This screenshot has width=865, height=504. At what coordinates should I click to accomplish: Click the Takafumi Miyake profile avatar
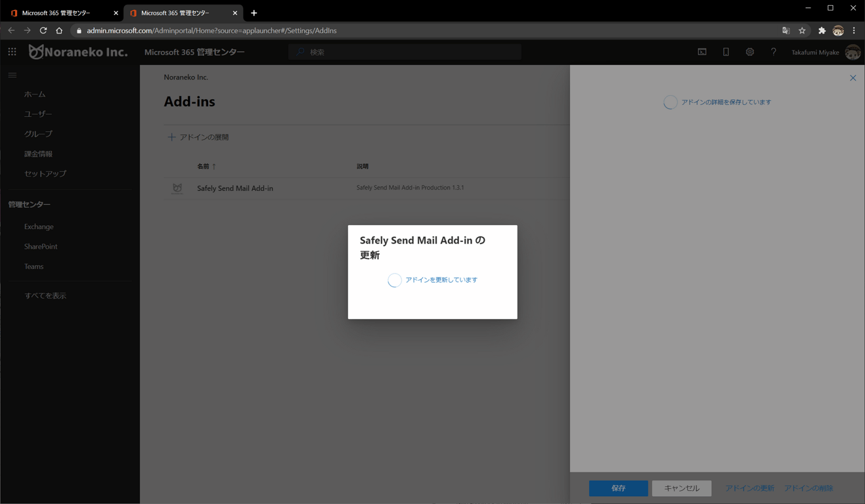coord(853,52)
